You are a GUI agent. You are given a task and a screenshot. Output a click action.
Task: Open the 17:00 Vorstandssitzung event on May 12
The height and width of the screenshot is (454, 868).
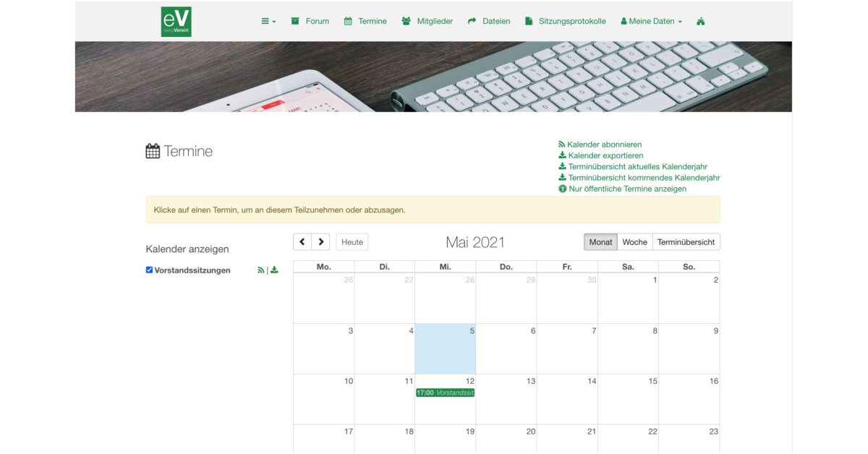click(x=445, y=393)
